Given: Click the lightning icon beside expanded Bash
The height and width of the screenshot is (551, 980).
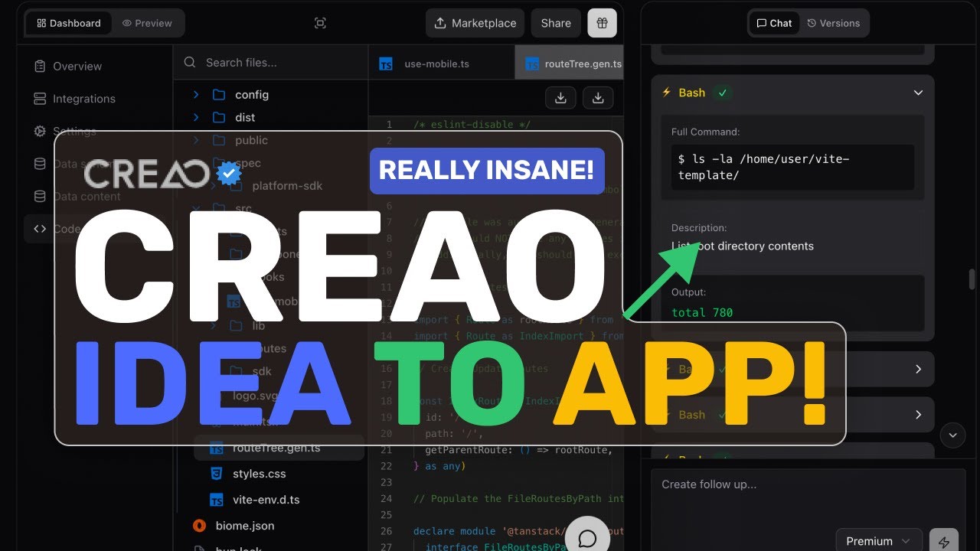Looking at the screenshot, I should pyautogui.click(x=667, y=93).
